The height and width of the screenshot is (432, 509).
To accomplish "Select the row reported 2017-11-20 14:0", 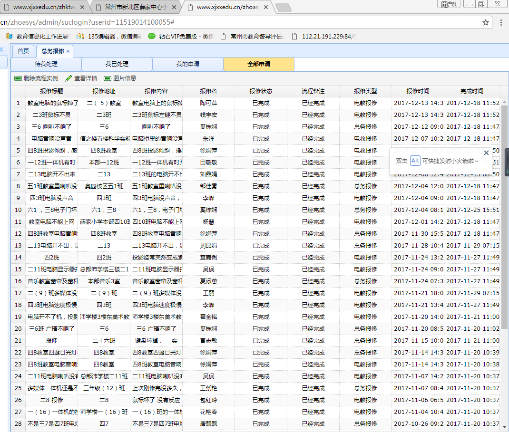I will click(x=256, y=317).
